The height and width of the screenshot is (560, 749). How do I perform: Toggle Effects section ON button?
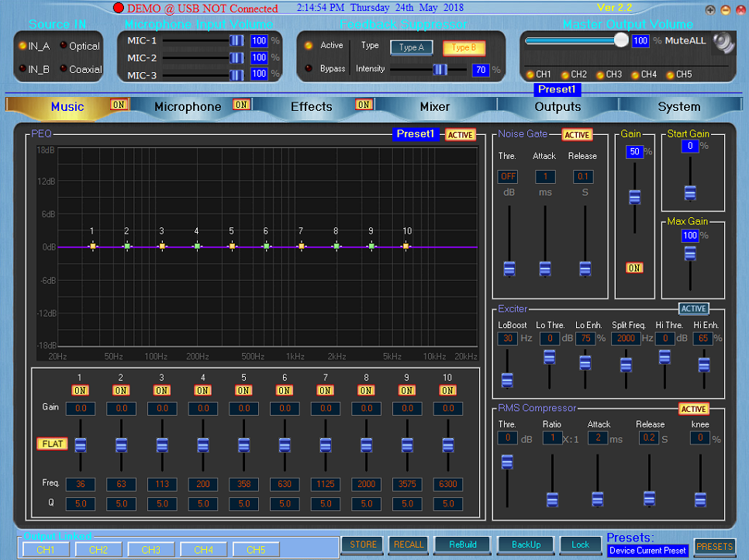(364, 105)
